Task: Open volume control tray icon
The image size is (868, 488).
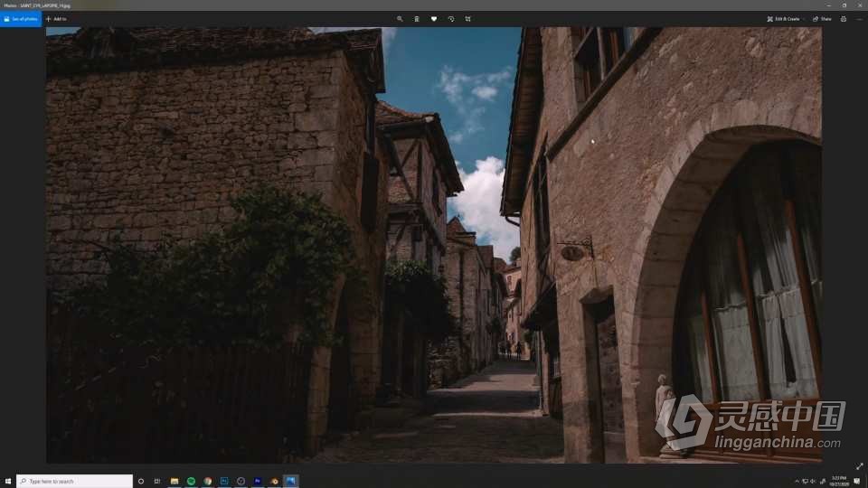Action: coord(813,482)
